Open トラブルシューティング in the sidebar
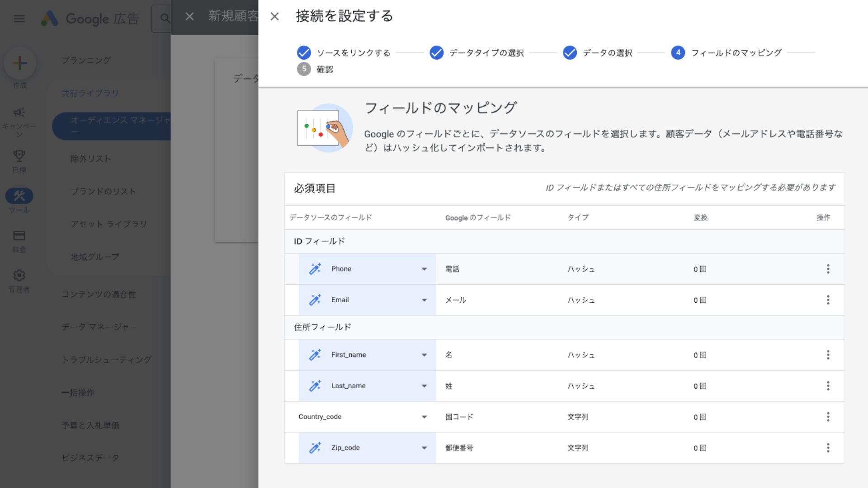Viewport: 868px width, 488px height. click(x=106, y=360)
